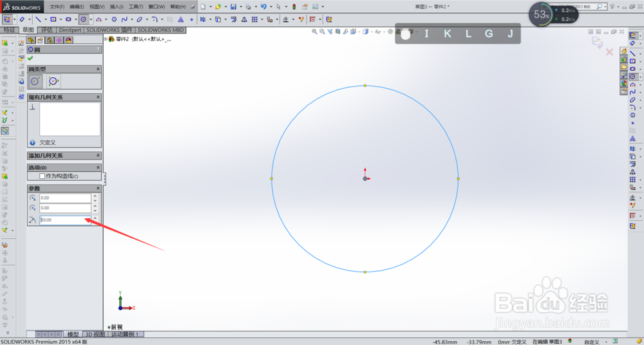Viewport: 644px width, 345px height.
Task: Select center circle type
Action: click(35, 81)
